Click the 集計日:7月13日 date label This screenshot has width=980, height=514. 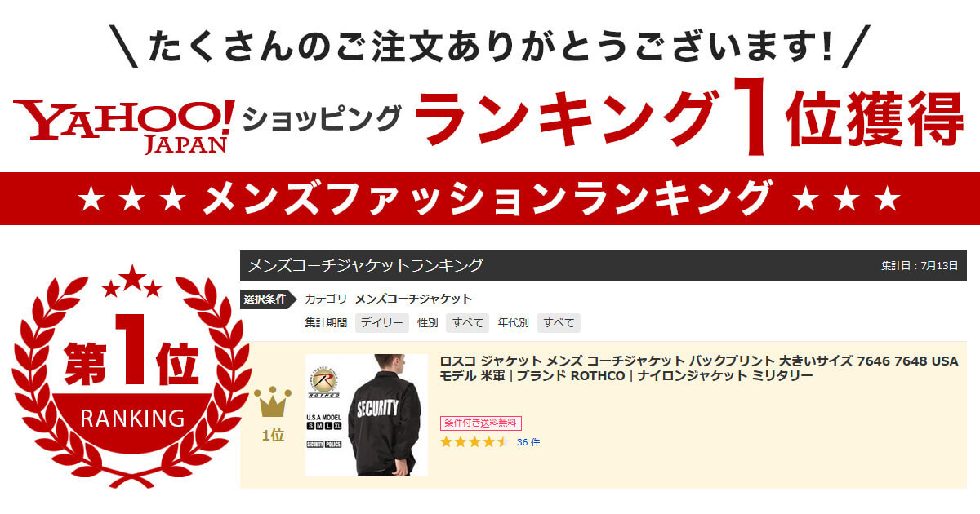919,266
